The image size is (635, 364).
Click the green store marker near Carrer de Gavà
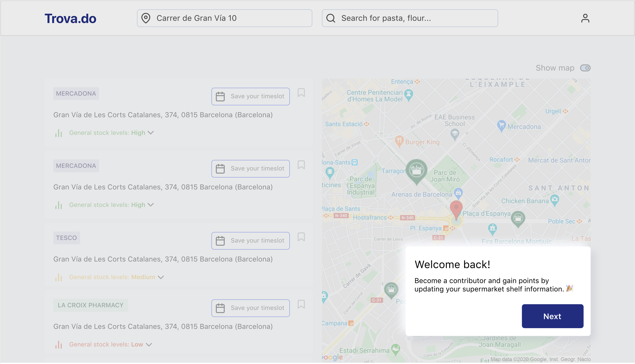pos(391,290)
